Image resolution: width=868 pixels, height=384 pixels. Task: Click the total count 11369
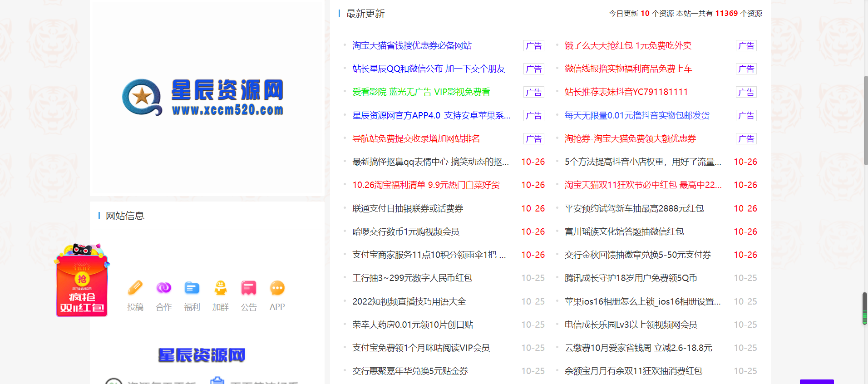pyautogui.click(x=726, y=13)
